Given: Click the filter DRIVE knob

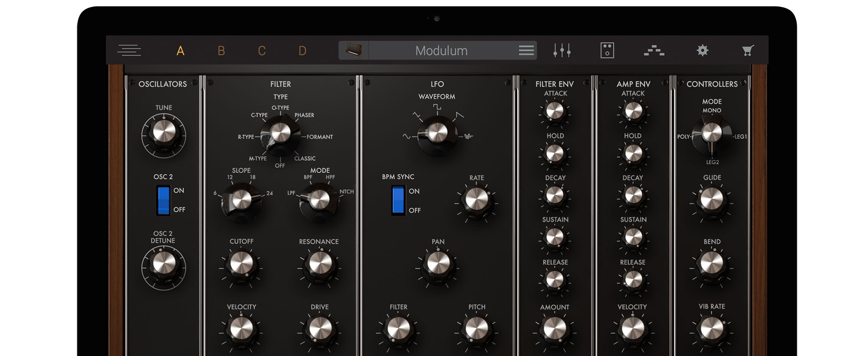Looking at the screenshot, I should pos(320,330).
